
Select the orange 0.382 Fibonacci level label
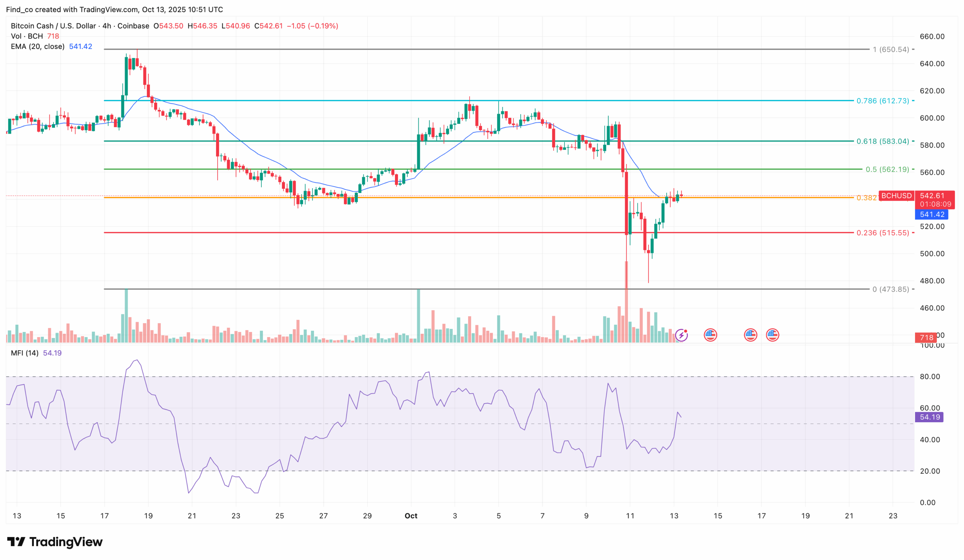867,198
